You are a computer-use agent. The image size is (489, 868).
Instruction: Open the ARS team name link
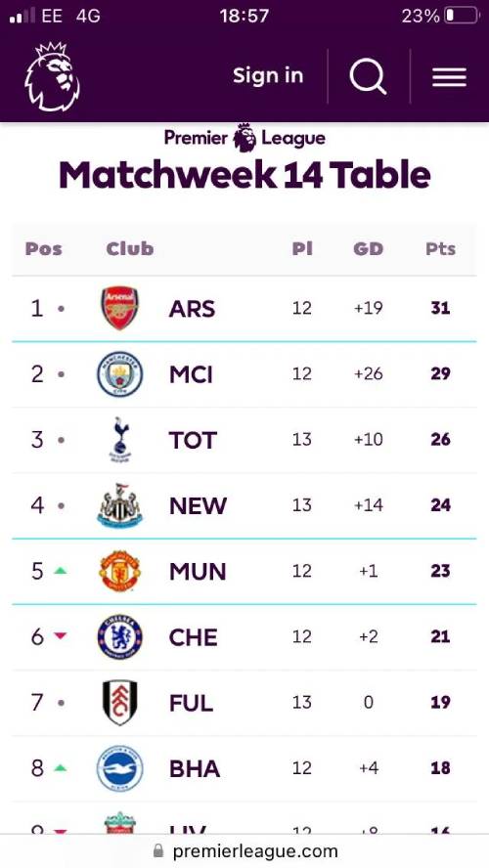[x=192, y=308]
